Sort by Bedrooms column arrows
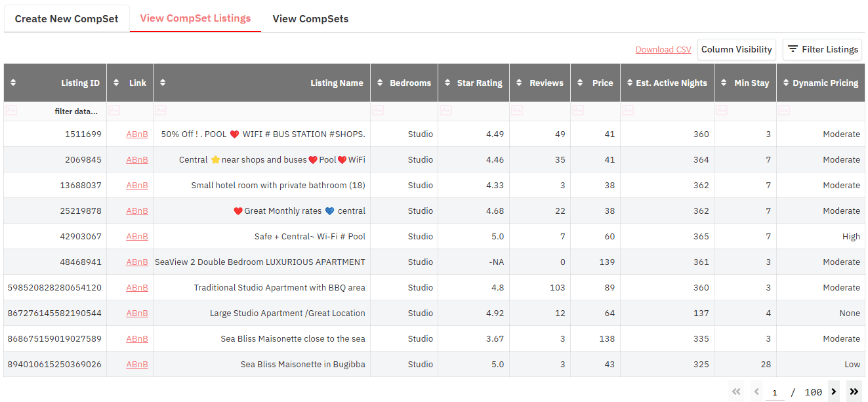 pos(380,83)
